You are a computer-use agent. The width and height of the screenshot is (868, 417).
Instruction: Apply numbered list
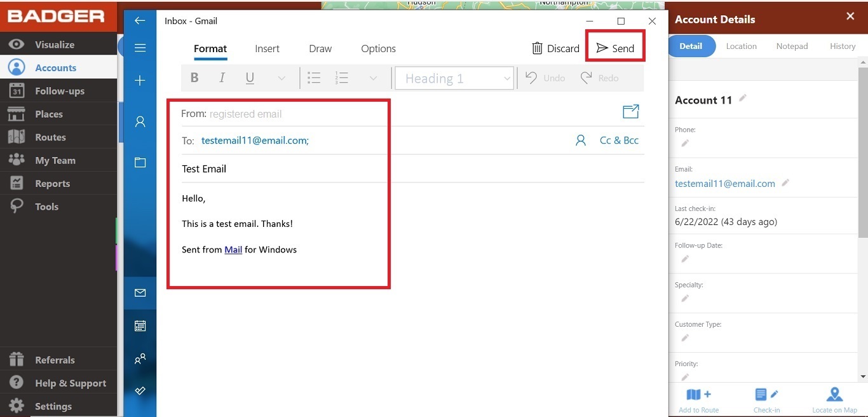click(x=342, y=78)
